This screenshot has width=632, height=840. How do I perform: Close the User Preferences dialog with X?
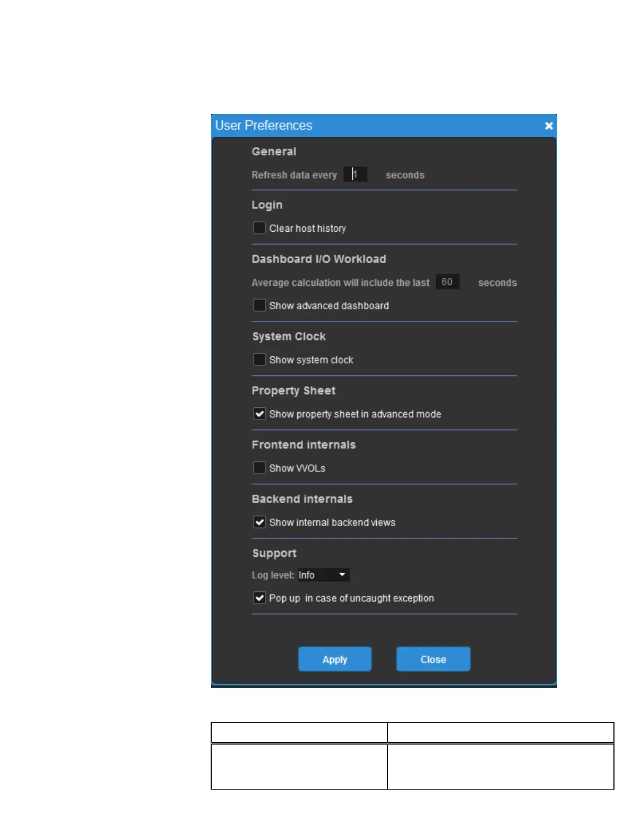(549, 126)
